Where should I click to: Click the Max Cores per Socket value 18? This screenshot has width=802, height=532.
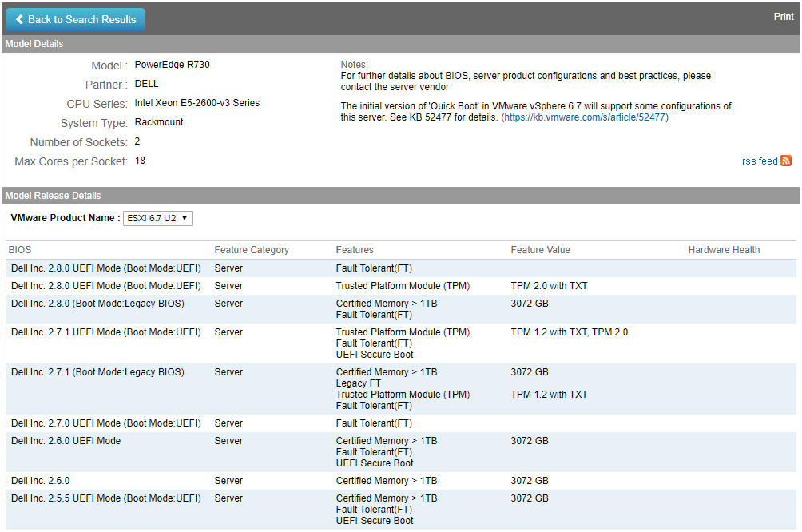tap(140, 160)
